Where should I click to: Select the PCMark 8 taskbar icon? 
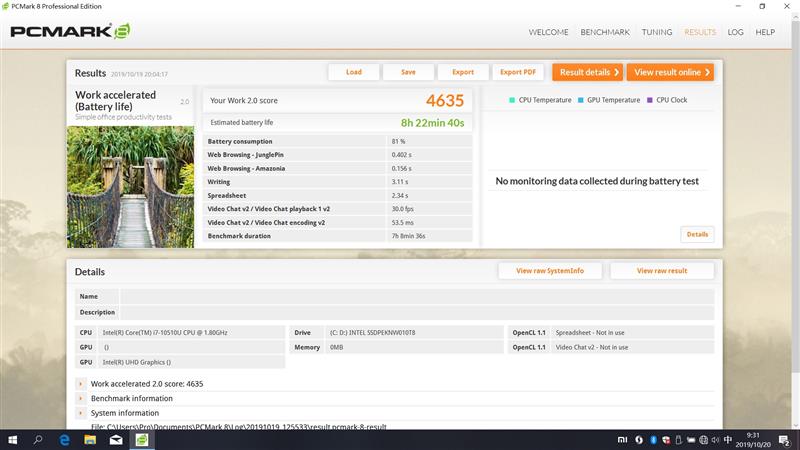[x=142, y=440]
